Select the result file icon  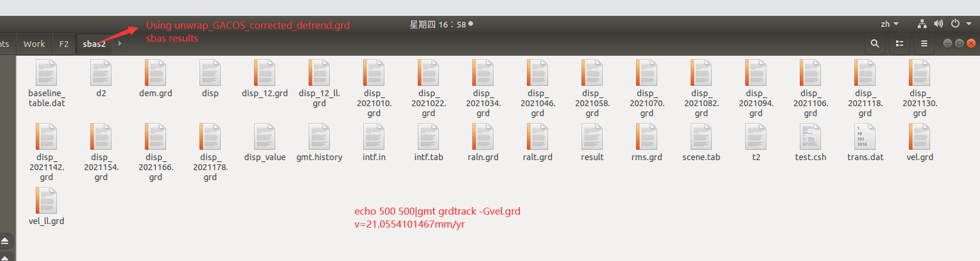(592, 137)
